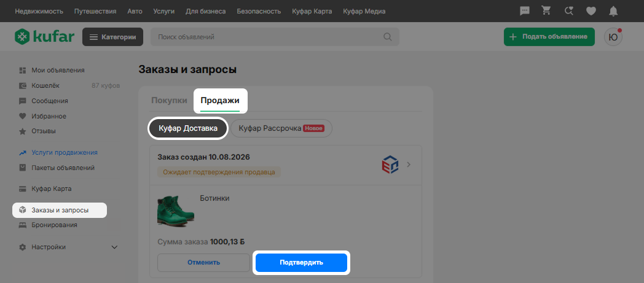Click the Отзывы star icon

click(x=23, y=131)
